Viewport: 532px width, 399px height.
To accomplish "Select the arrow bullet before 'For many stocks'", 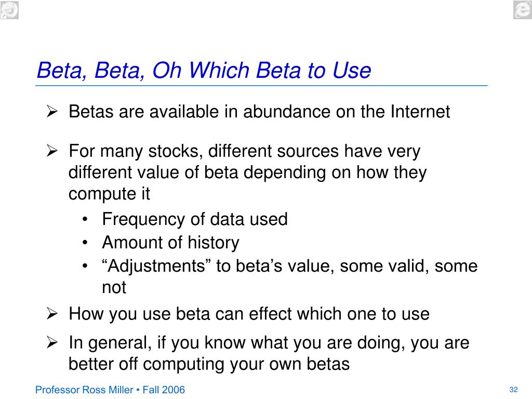I will [x=52, y=151].
